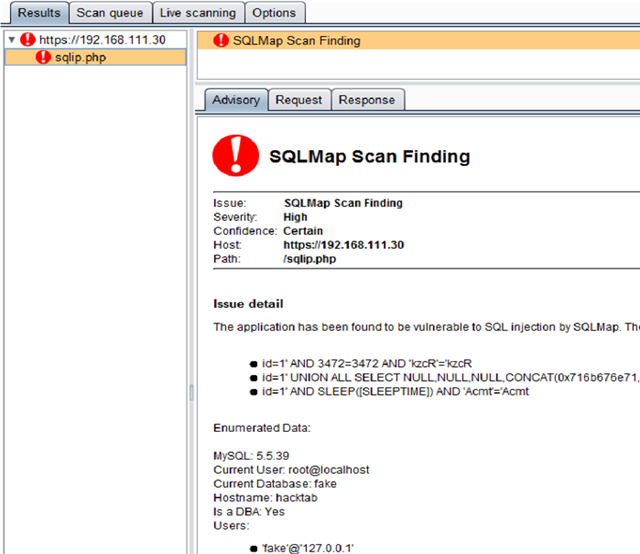
Task: Collapse the https://192.168.111.30 tree node
Action: 11,40
